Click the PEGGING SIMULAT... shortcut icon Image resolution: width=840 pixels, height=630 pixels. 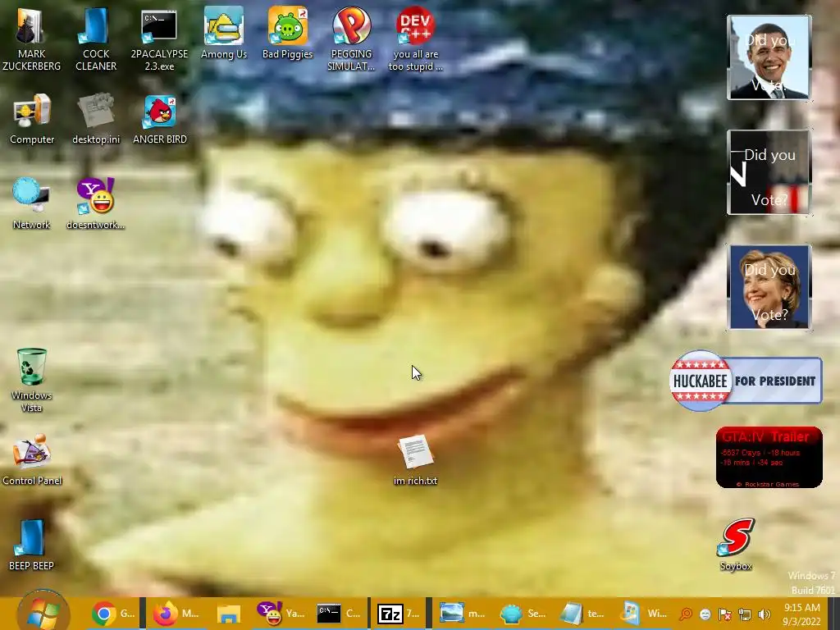pyautogui.click(x=351, y=39)
